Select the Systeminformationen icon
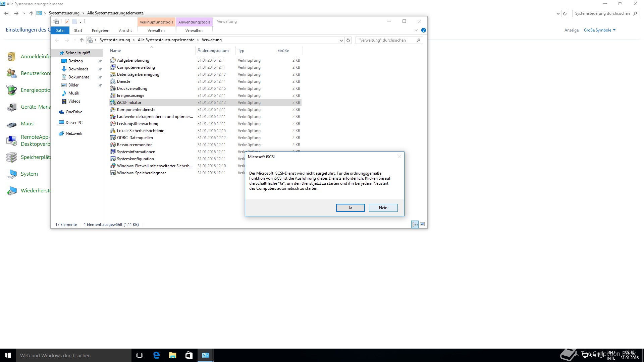This screenshot has height=362, width=644. [113, 152]
